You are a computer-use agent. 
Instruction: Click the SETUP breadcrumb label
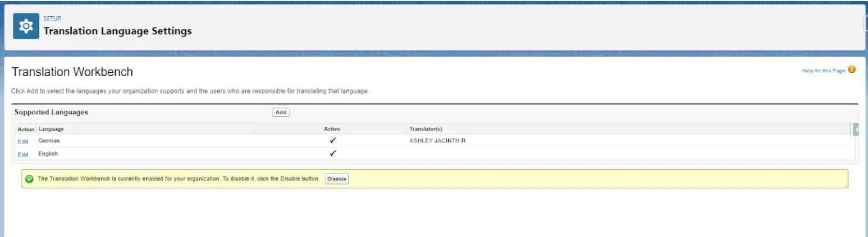click(x=52, y=18)
